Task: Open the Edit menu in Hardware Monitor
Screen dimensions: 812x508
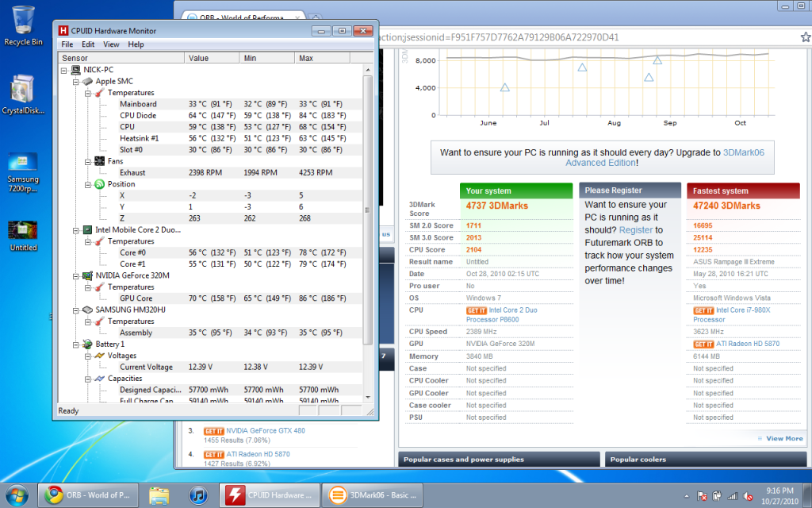Action: point(88,44)
